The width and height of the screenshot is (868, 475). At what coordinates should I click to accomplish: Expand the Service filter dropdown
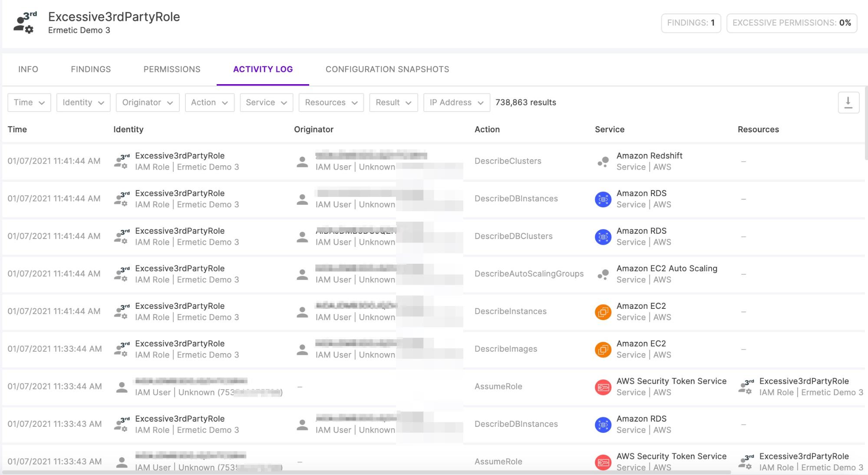(267, 102)
